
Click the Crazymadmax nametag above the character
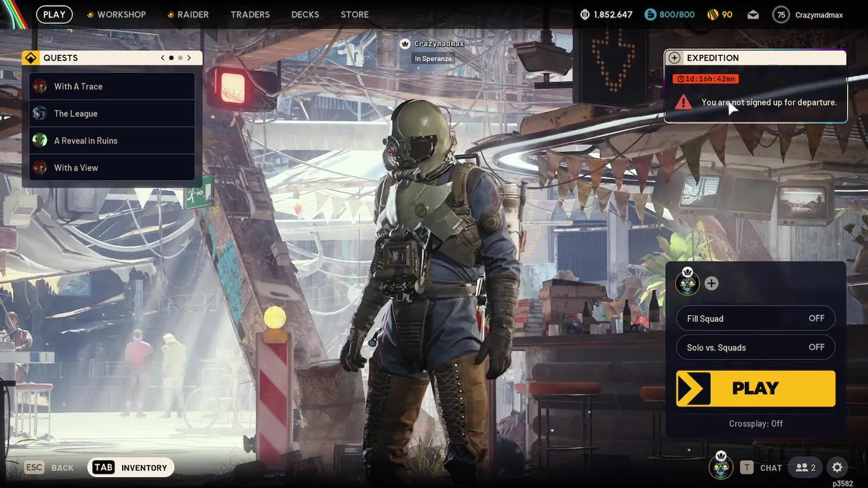pyautogui.click(x=439, y=43)
